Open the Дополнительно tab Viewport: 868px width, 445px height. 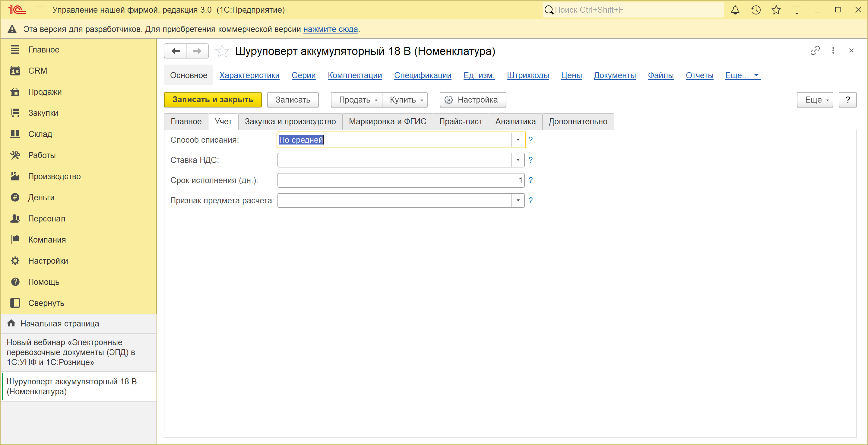(578, 122)
